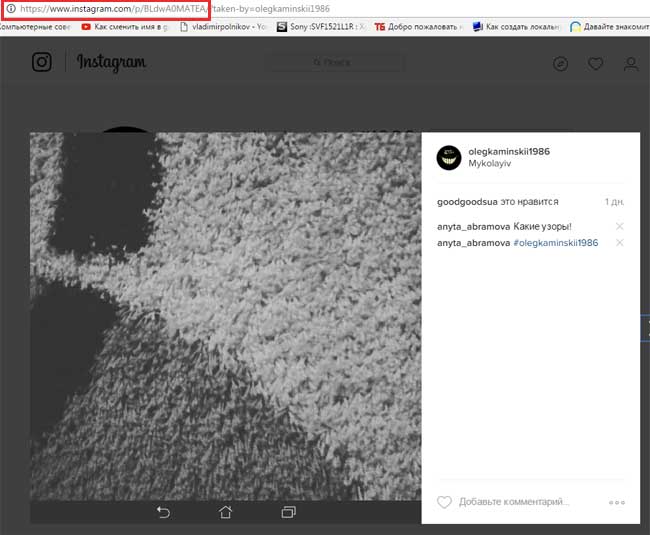Open the goodgoodsua liker profile

point(468,202)
